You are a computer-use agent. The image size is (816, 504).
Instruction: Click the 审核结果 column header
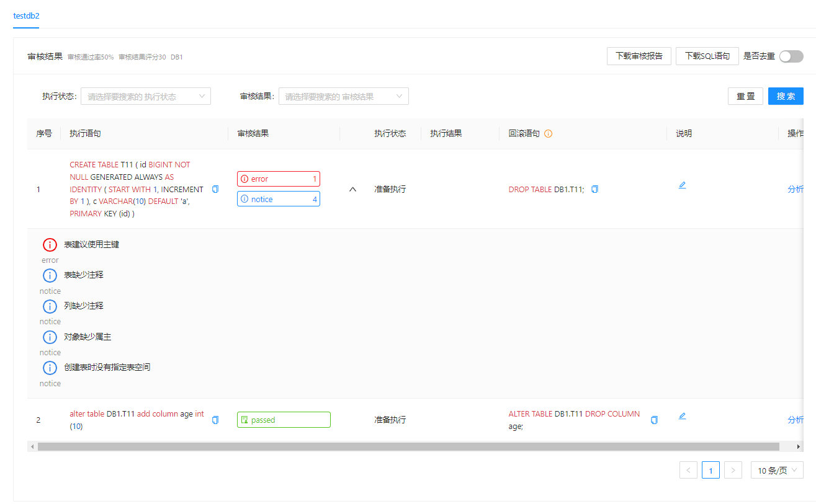pyautogui.click(x=253, y=133)
